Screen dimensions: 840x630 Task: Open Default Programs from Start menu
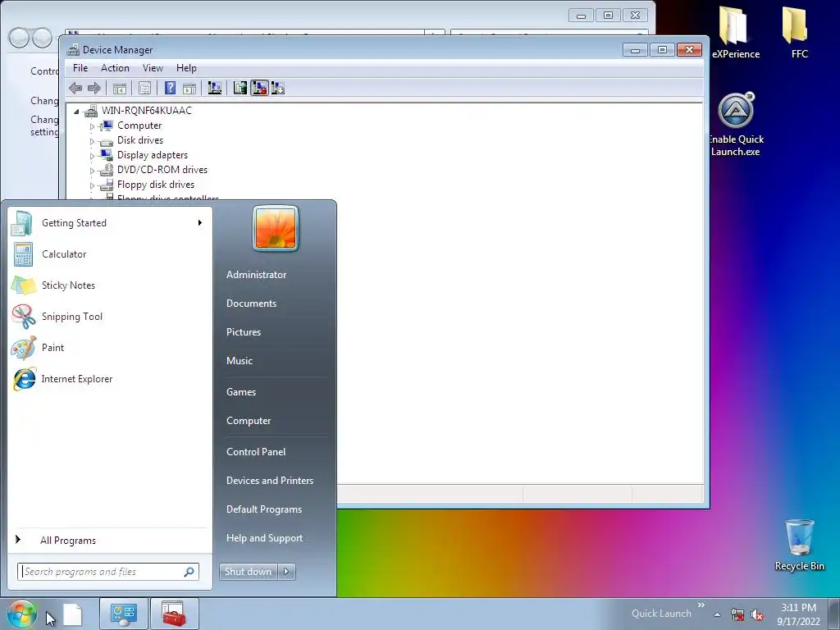click(263, 509)
